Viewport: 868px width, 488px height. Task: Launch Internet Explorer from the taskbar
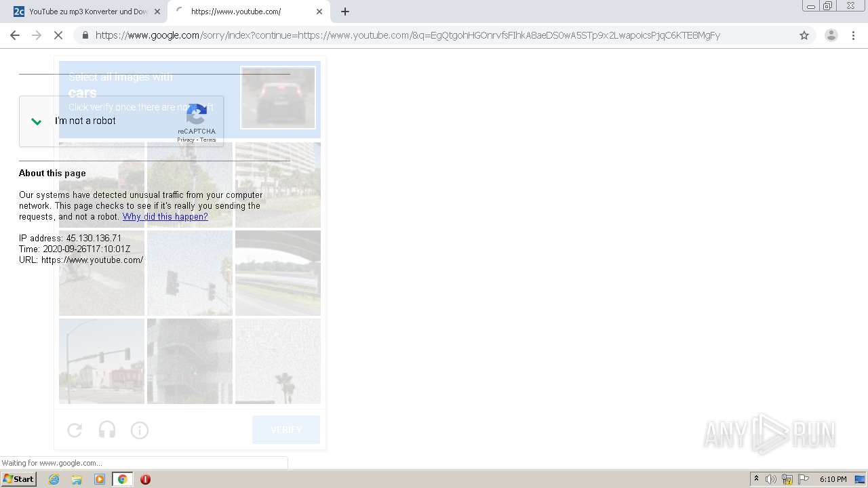(54, 479)
